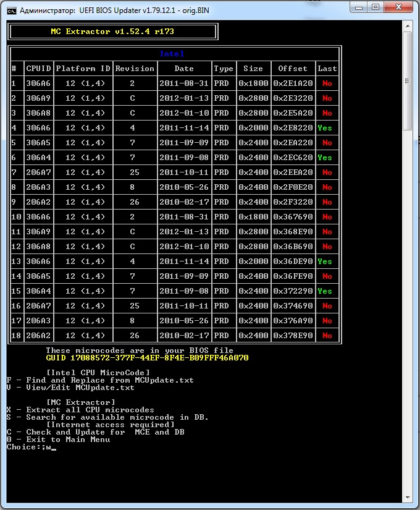Click offset 0x36FE90 in row 14
420x510 pixels.
pyautogui.click(x=293, y=276)
